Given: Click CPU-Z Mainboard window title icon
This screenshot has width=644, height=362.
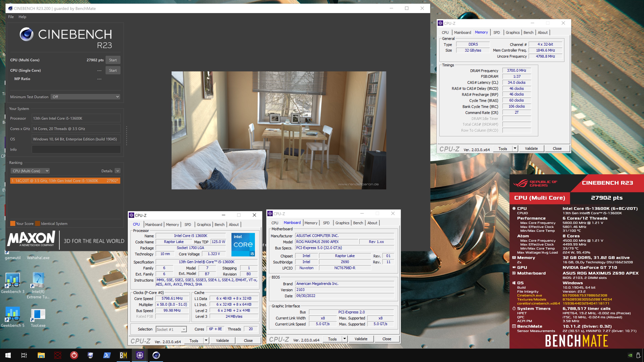Looking at the screenshot, I should [270, 214].
